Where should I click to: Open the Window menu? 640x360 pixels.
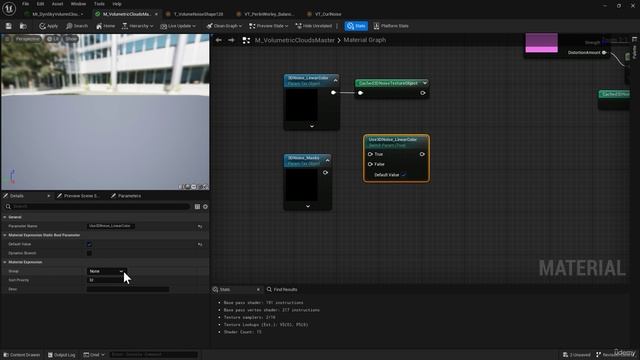(78, 4)
